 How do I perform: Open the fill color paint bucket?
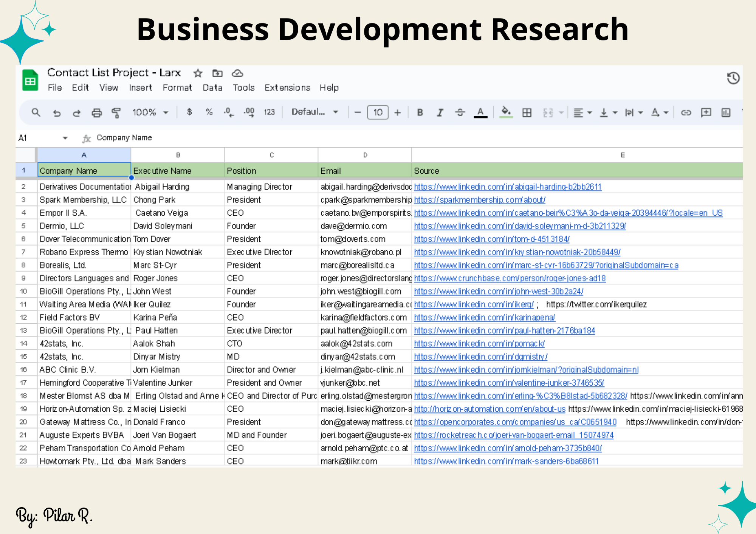[x=506, y=112]
